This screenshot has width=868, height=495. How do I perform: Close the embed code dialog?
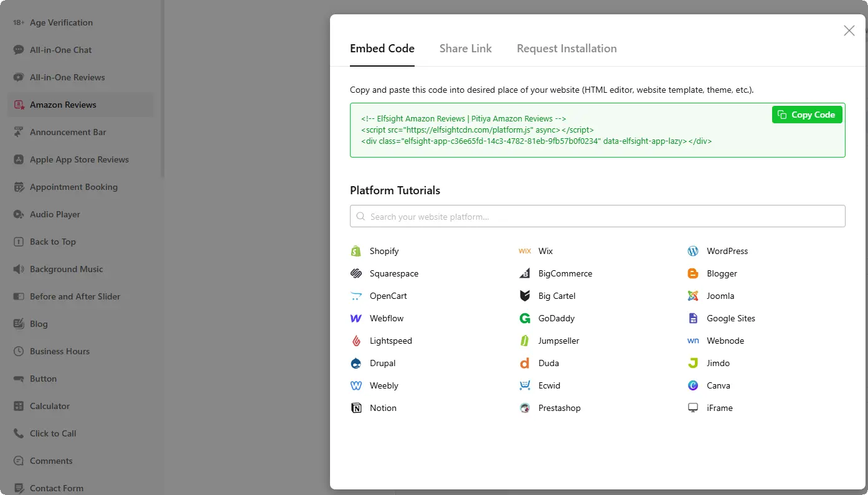coord(849,31)
